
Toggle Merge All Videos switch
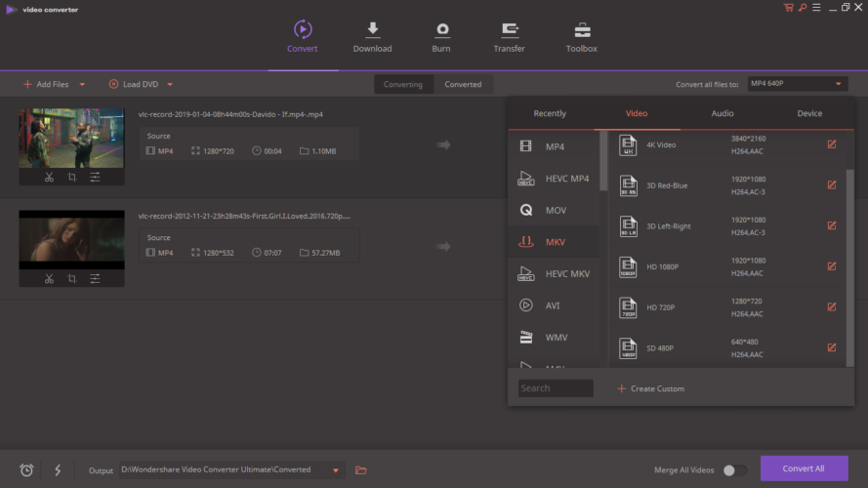734,470
